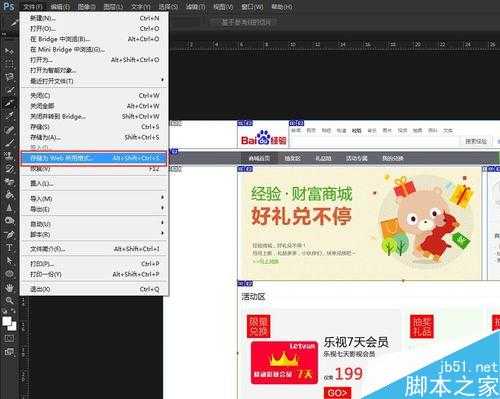Click the 好礼兑不停 banner image
500x399 pixels.
361,223
